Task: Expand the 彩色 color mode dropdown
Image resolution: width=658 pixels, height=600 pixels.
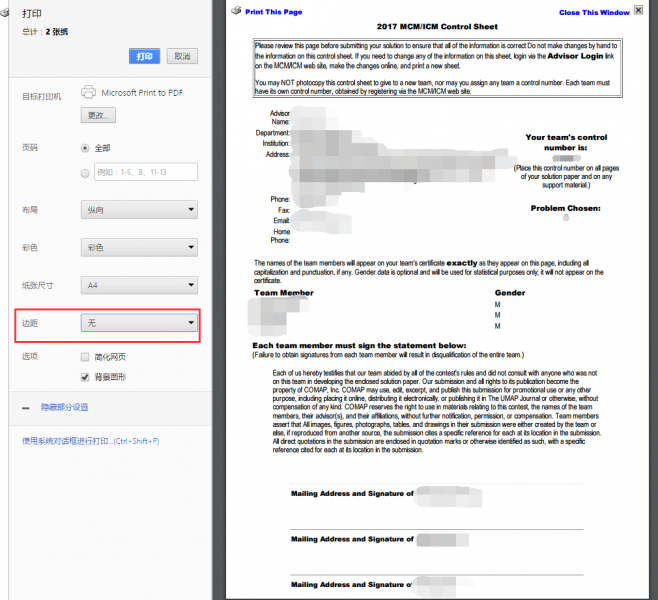Action: tap(139, 247)
